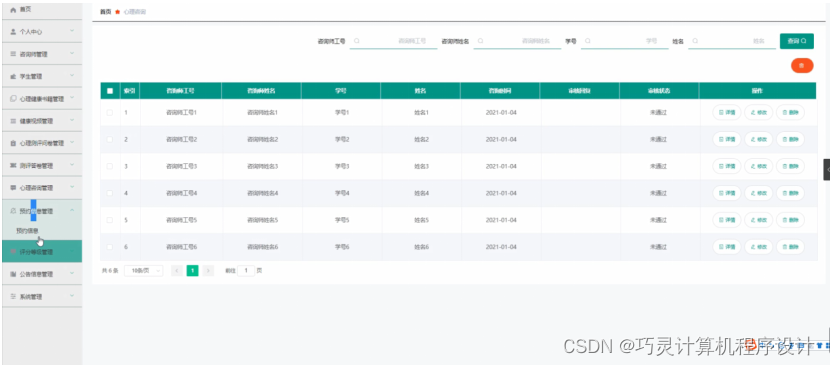Click the previous page arrow
830x365 pixels.
coord(177,271)
